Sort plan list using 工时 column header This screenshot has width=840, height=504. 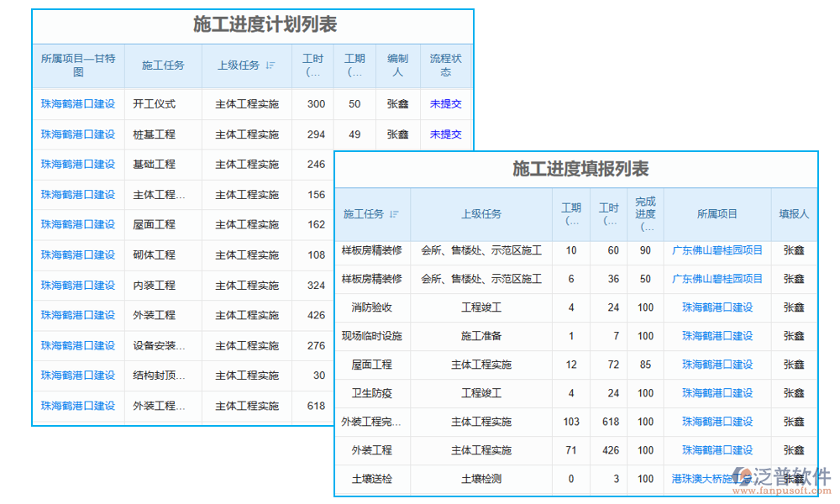pyautogui.click(x=313, y=65)
